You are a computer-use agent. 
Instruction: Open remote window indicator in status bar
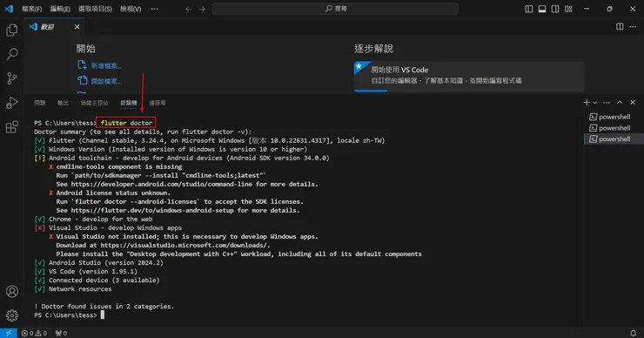click(8, 333)
